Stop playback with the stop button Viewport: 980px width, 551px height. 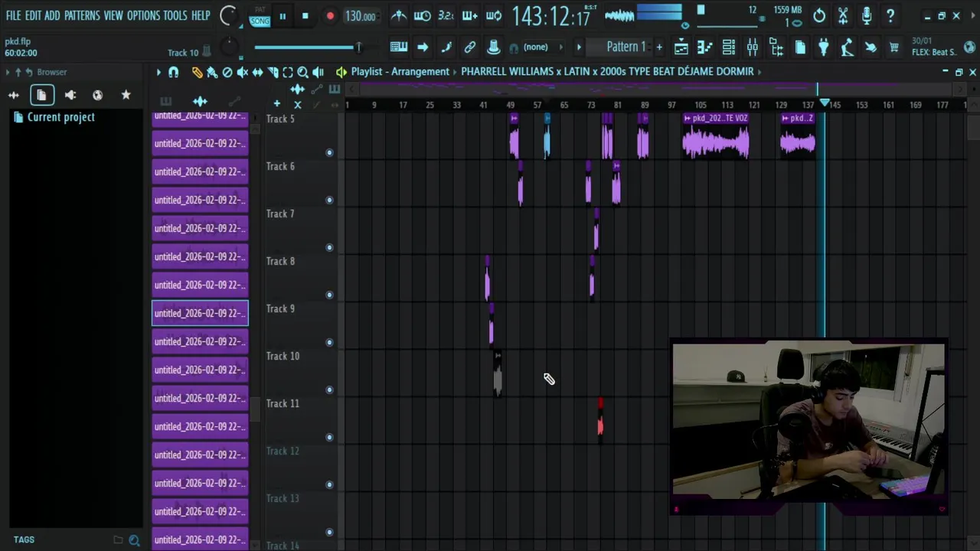point(305,16)
